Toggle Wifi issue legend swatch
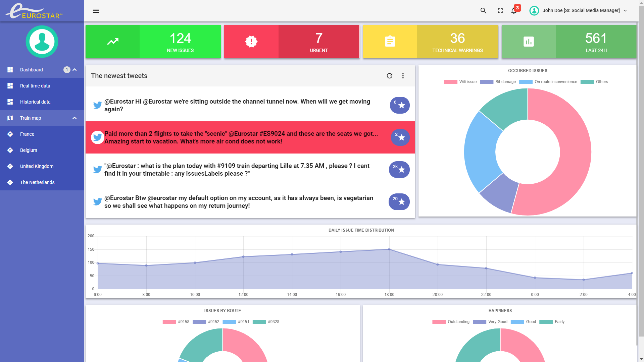Image resolution: width=644 pixels, height=362 pixels. (x=450, y=82)
